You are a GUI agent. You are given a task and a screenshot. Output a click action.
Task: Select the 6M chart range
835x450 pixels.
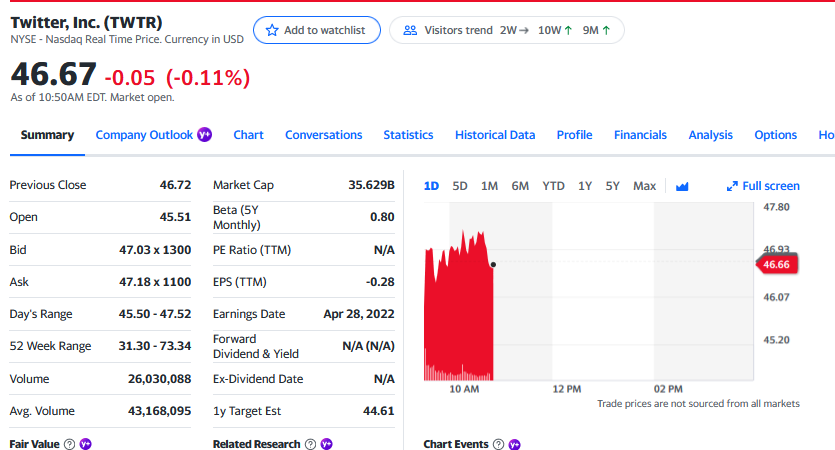520,186
